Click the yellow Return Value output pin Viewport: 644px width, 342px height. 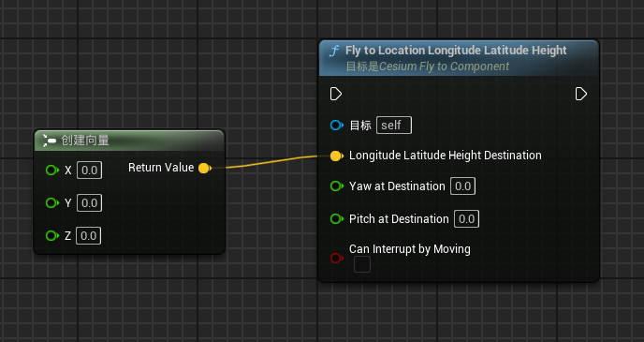coord(205,168)
